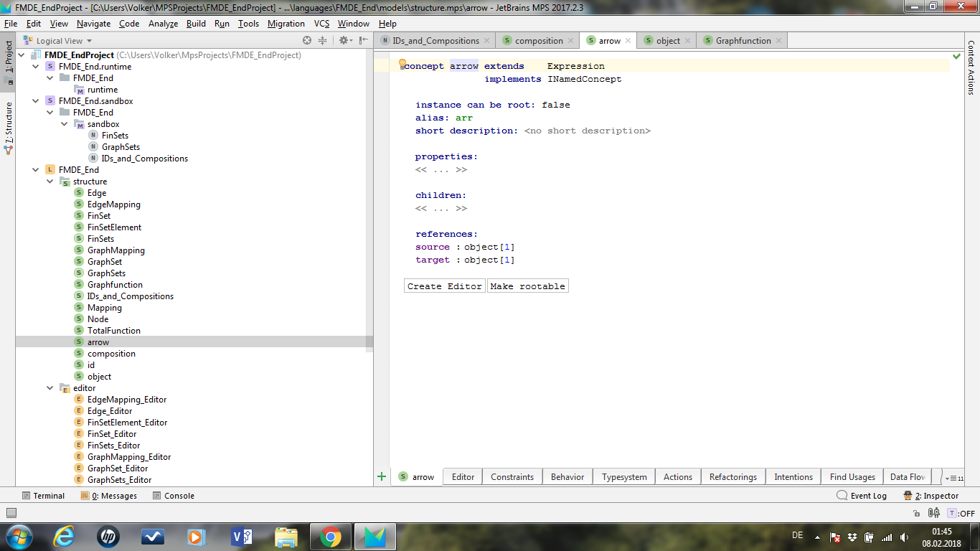Click the Collapse All icon in Project panel
Viewport: 980px width, 551px height.
click(x=322, y=41)
